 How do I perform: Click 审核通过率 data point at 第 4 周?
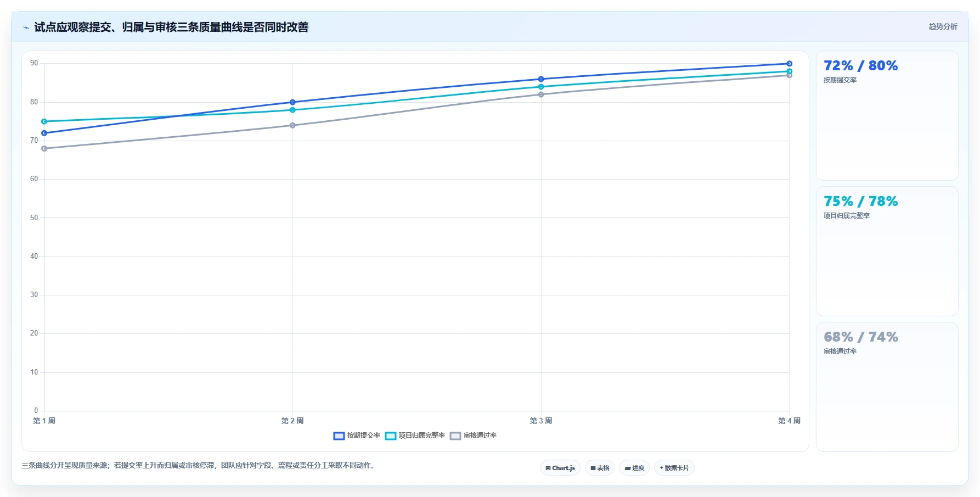click(790, 75)
